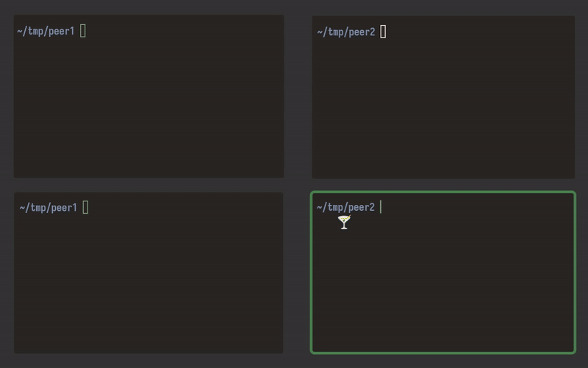Viewport: 588px width, 368px height.
Task: Click the ~/tmp/peer1 prompt in bottom-left pane
Action: [49, 208]
